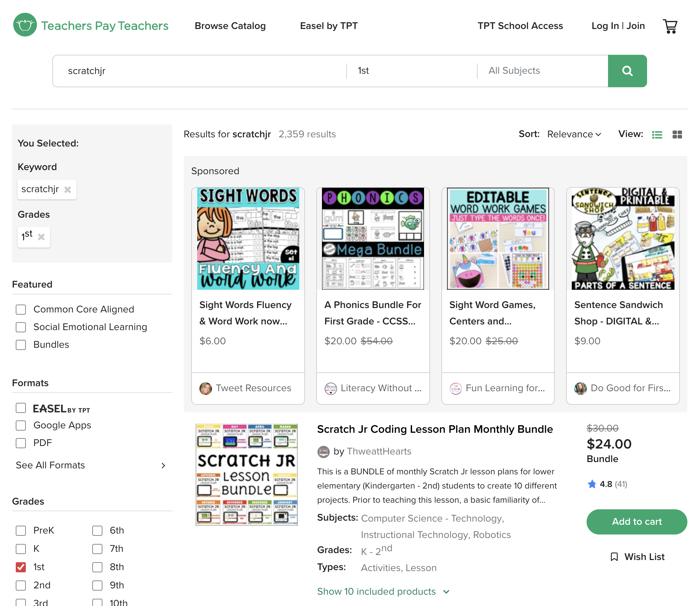The width and height of the screenshot is (700, 606).
Task: Open Editable Word Work Games thumbnail
Action: pos(498,239)
